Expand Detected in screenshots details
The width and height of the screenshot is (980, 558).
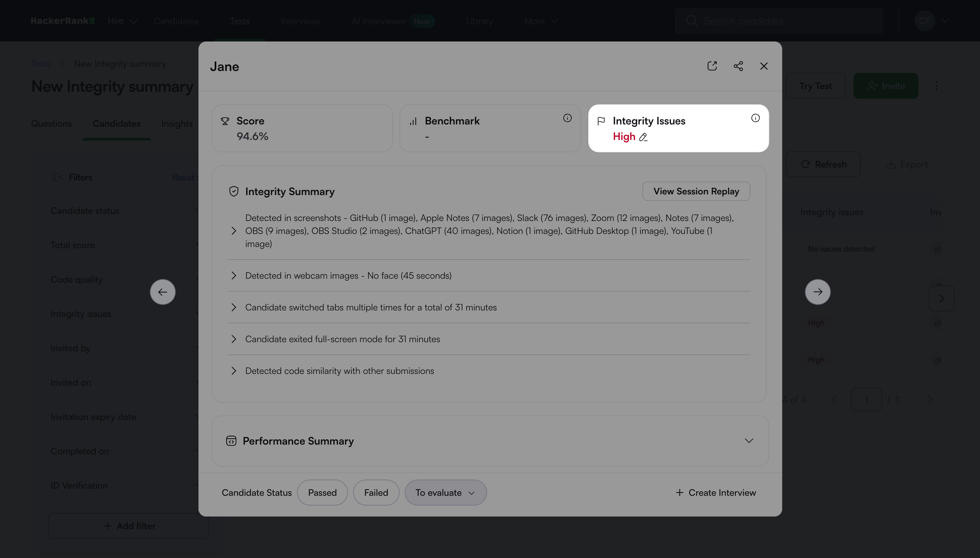click(x=234, y=231)
